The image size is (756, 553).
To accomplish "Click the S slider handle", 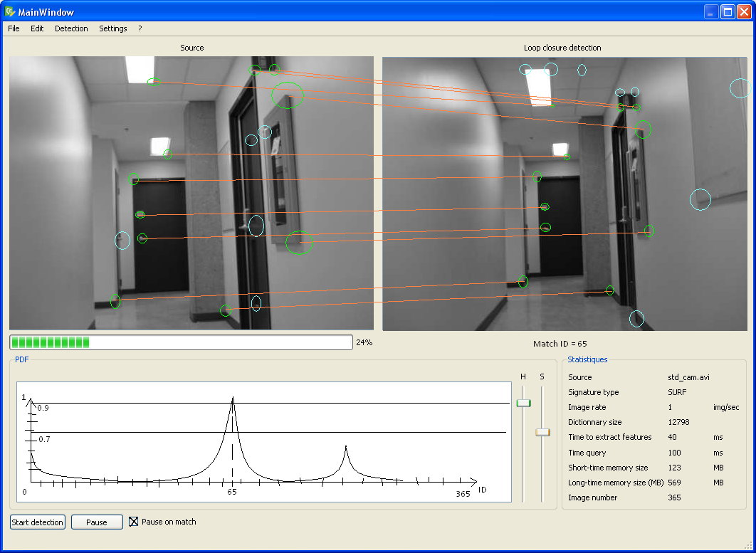I will (x=543, y=433).
